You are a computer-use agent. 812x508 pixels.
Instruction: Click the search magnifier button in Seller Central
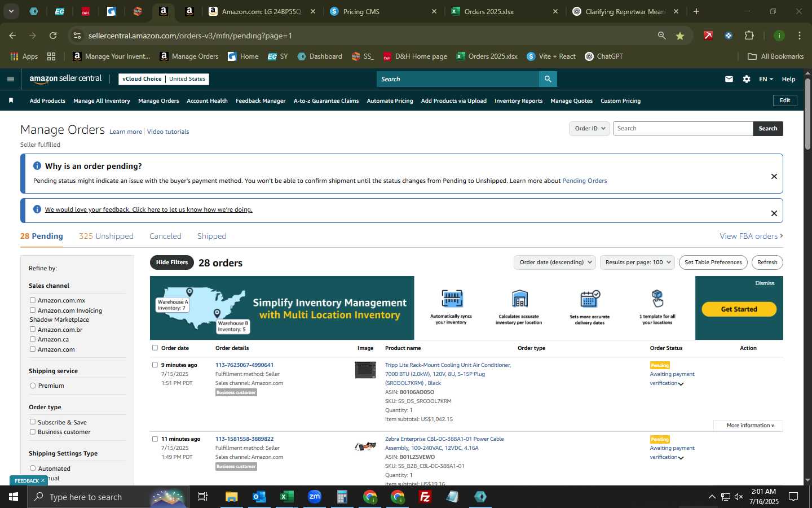548,79
